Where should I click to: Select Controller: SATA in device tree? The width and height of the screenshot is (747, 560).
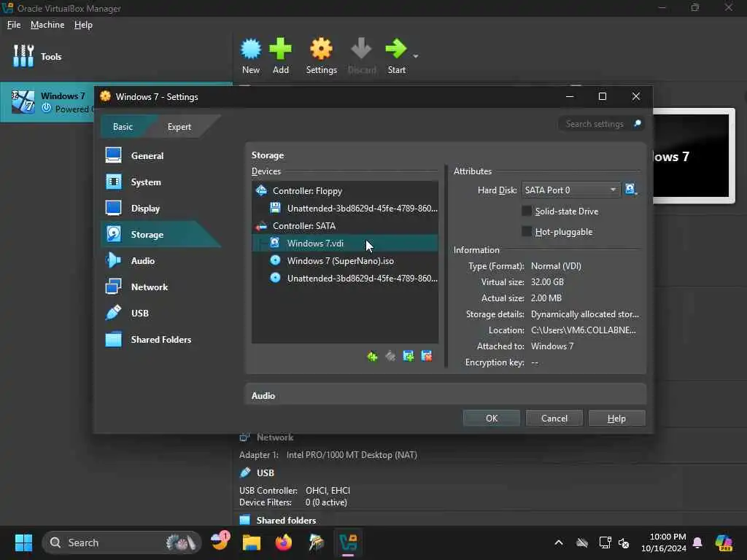(345, 226)
